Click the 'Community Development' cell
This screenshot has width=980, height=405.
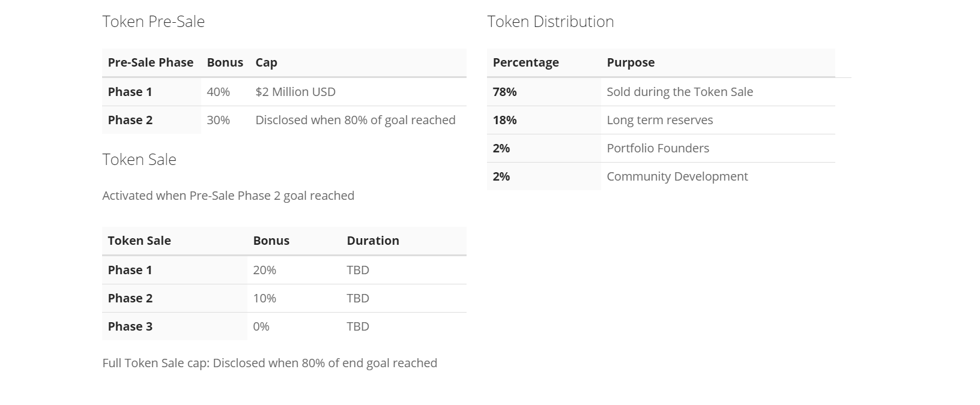(x=677, y=176)
